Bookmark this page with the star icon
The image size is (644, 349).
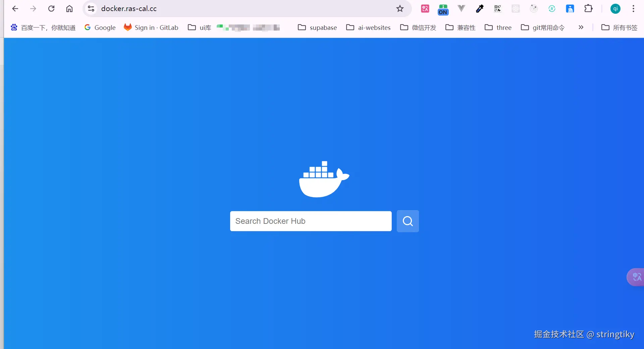[x=400, y=9]
